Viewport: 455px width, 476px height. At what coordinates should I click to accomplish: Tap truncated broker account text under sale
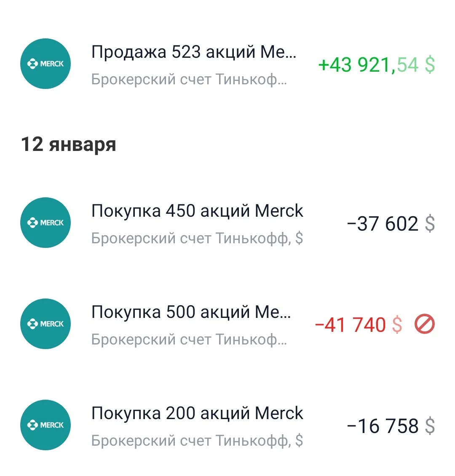(189, 80)
